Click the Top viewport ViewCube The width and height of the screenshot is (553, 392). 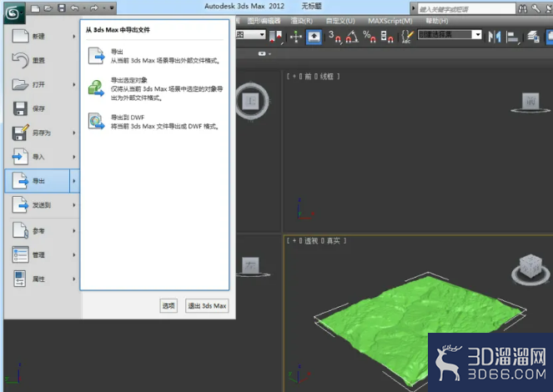[x=252, y=101]
